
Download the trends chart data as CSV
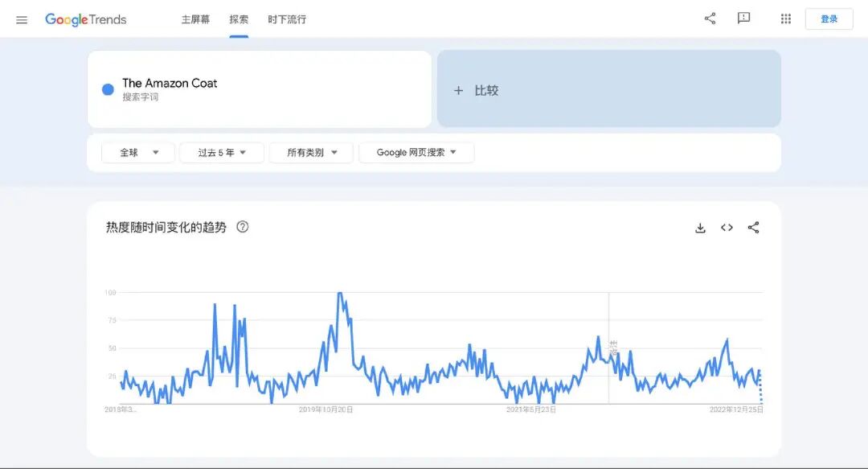(699, 228)
